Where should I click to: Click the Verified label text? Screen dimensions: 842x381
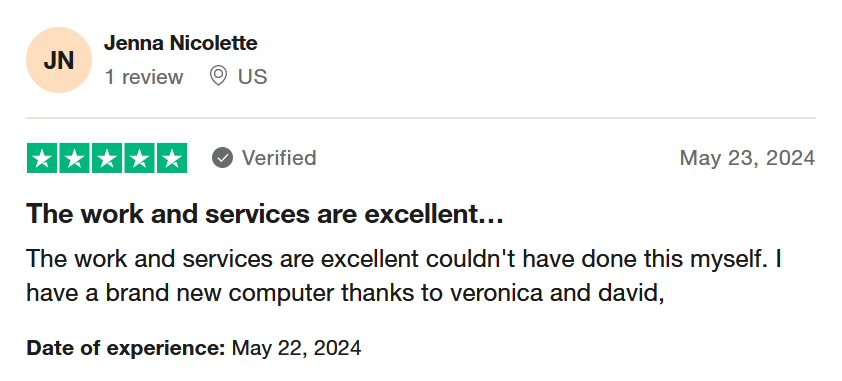[279, 158]
